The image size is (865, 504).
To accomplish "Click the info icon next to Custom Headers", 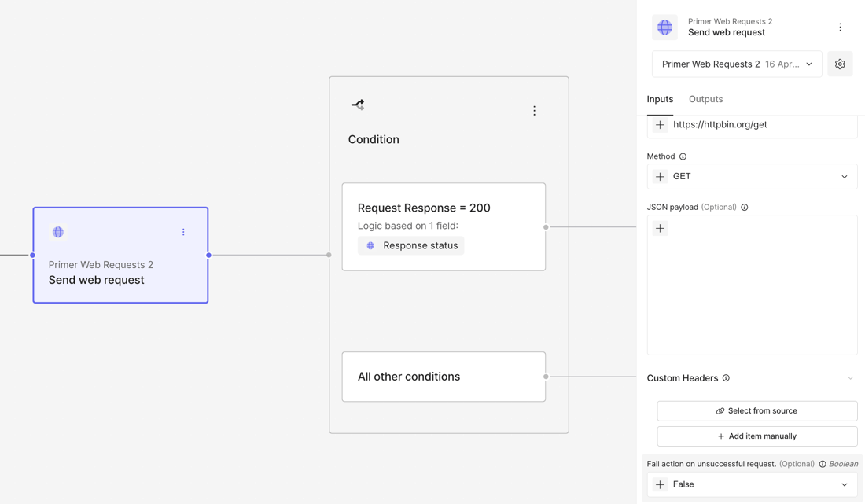I will point(726,377).
